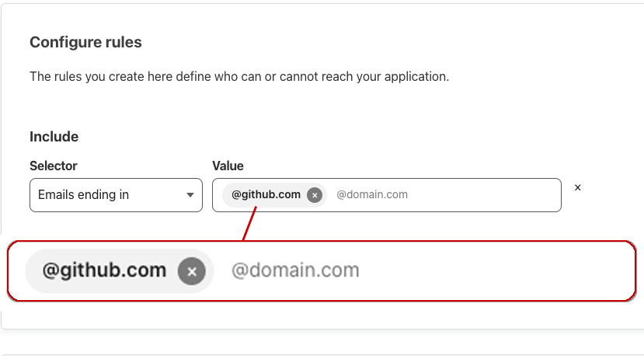Click enlarged @domain.com placeholder in callout

click(295, 270)
